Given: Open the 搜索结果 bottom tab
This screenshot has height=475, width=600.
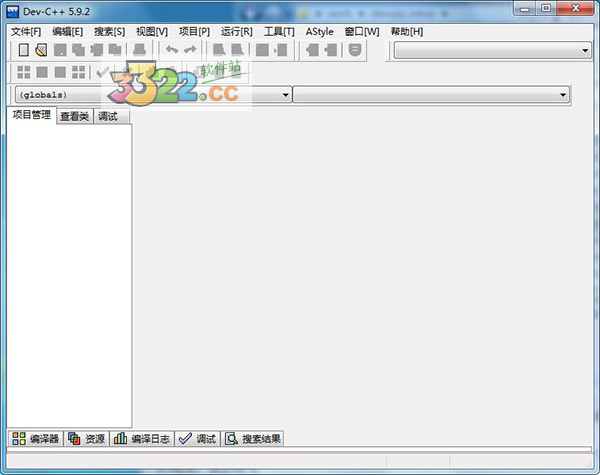Looking at the screenshot, I should [252, 439].
